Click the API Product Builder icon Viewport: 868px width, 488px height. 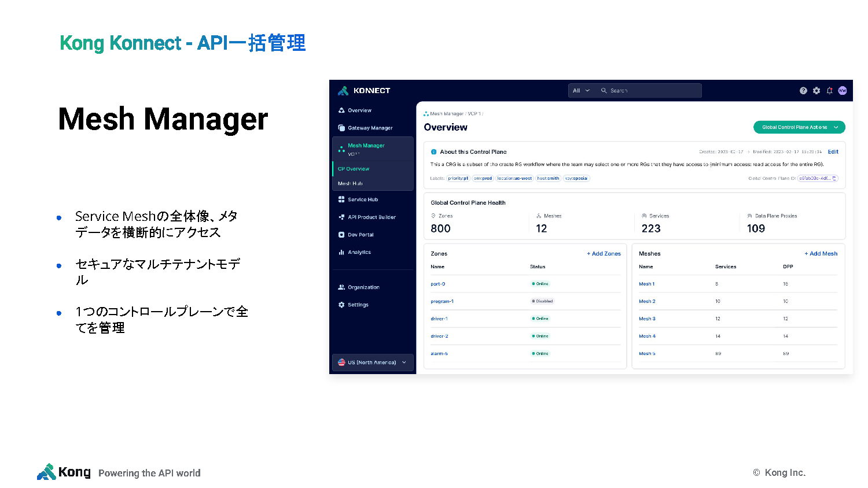(341, 217)
